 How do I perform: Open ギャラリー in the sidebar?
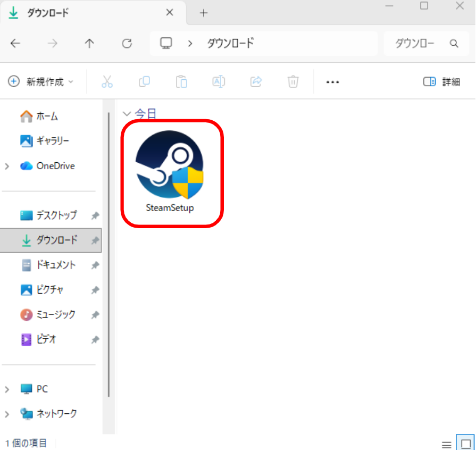coord(45,141)
